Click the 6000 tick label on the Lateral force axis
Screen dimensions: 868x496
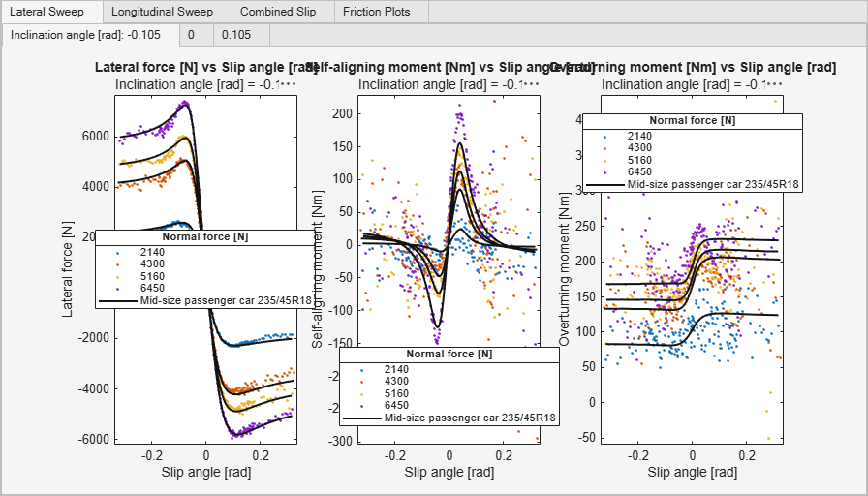pyautogui.click(x=96, y=137)
